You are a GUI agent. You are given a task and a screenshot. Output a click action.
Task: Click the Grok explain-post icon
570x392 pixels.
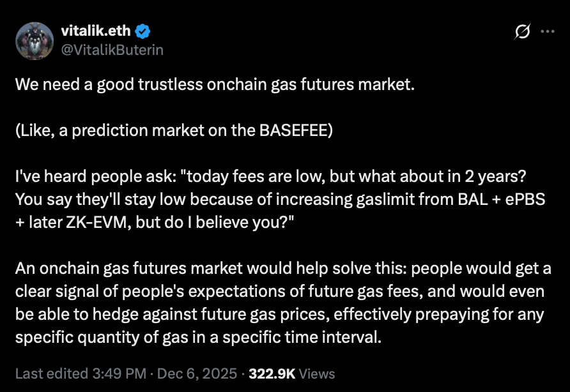pyautogui.click(x=521, y=31)
